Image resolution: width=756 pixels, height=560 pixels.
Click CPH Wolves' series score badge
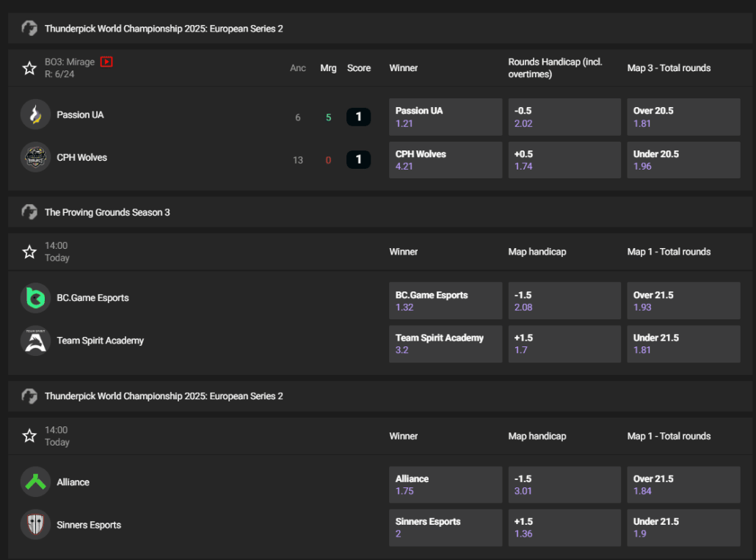[x=358, y=159]
